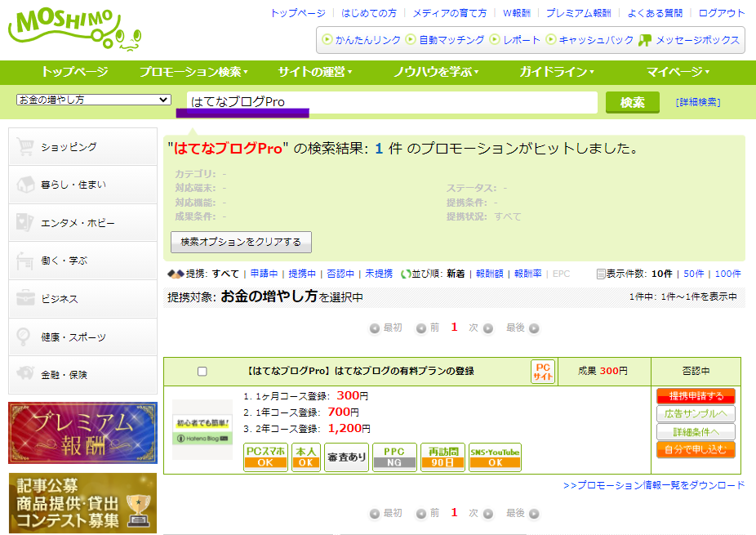Viewport: 756px width, 535px height.
Task: Filter partnerships by 否認中
Action: point(340,274)
